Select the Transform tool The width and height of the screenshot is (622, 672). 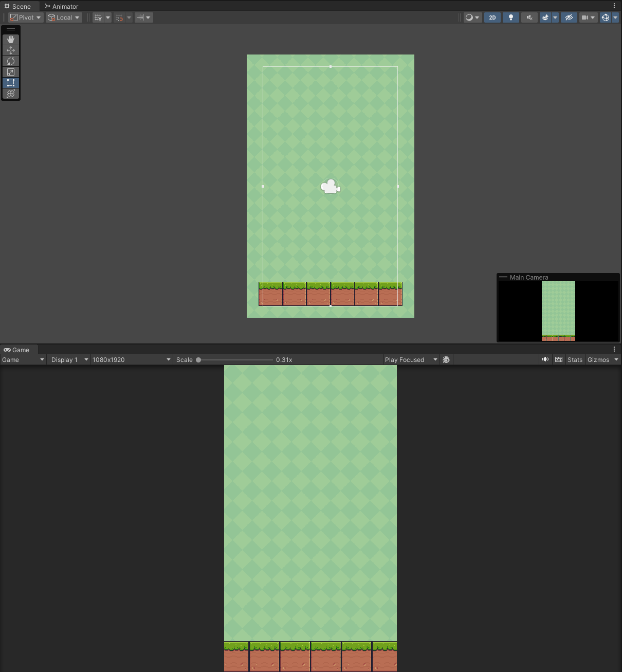point(11,94)
